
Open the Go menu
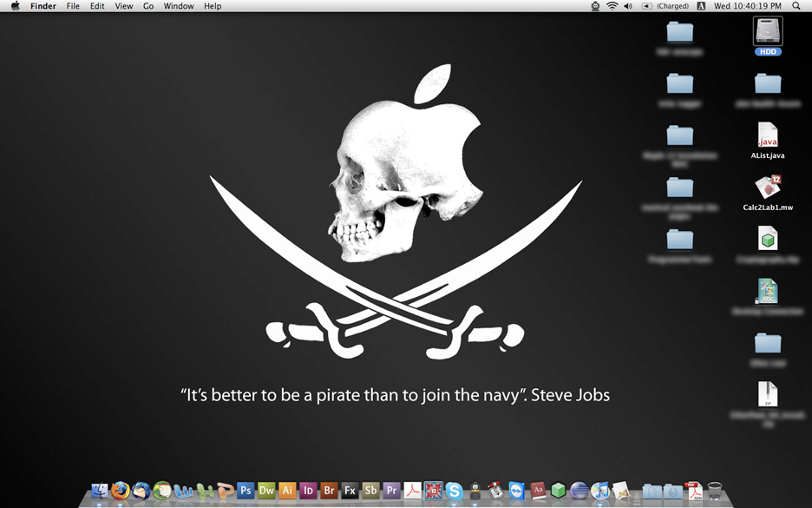(x=148, y=6)
